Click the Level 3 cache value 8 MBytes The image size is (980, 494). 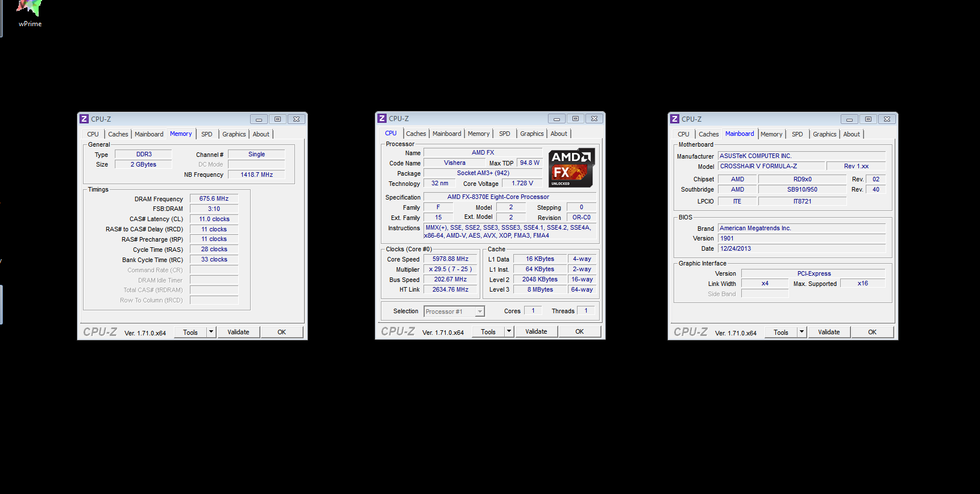click(x=540, y=289)
